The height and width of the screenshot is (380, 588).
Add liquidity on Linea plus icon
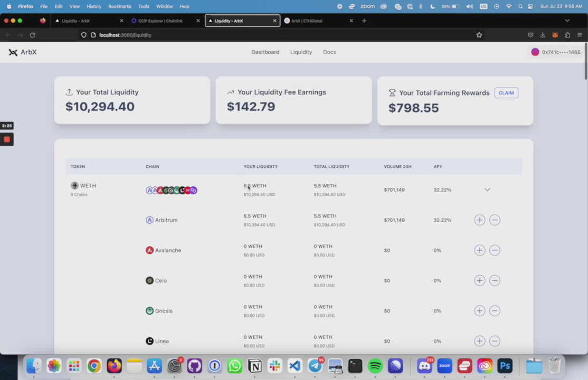[x=480, y=341]
